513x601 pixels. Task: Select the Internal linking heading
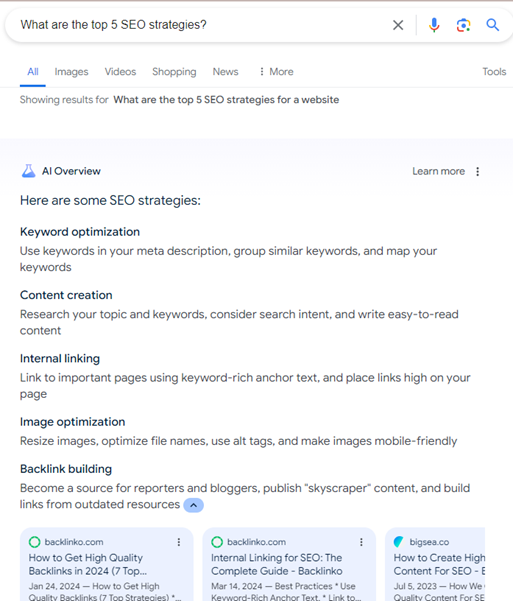tap(60, 358)
